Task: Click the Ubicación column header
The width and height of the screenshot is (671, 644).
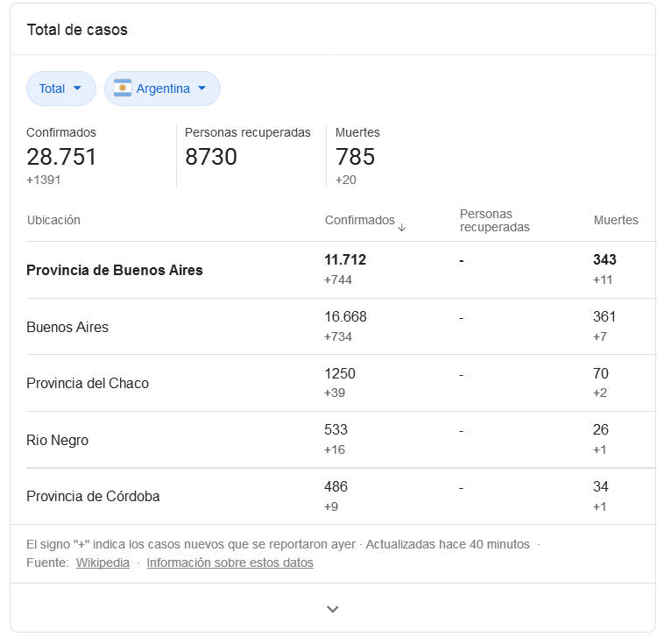Action: pyautogui.click(x=53, y=220)
